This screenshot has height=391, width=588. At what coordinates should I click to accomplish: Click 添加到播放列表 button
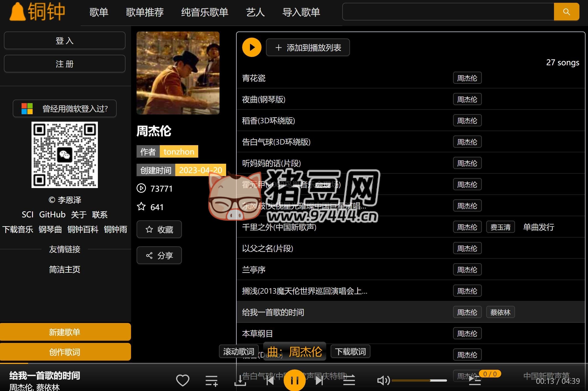point(308,48)
